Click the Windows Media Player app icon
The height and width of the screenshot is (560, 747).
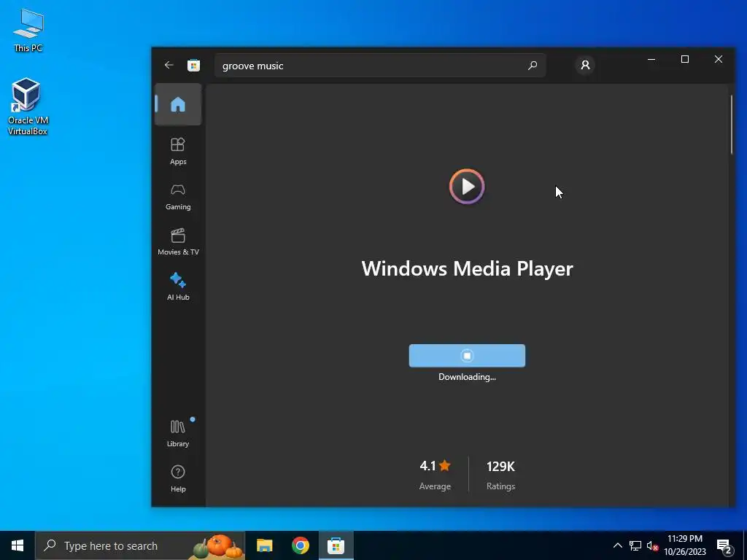467,186
